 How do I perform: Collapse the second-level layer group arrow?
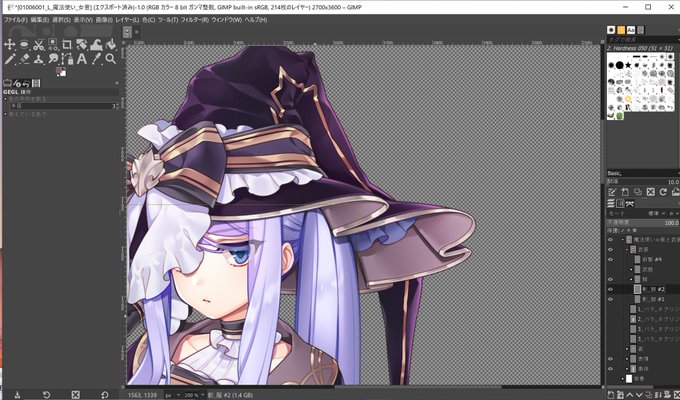[x=627, y=249]
